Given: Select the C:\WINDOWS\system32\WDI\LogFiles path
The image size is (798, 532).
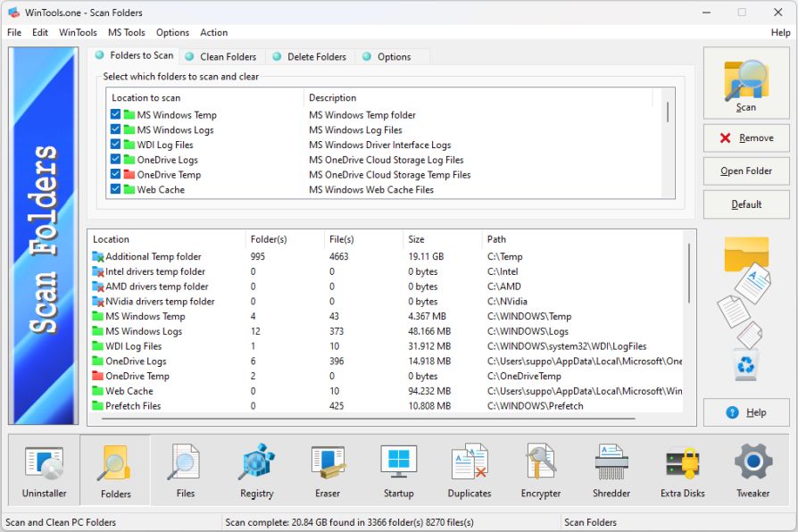Looking at the screenshot, I should point(567,346).
